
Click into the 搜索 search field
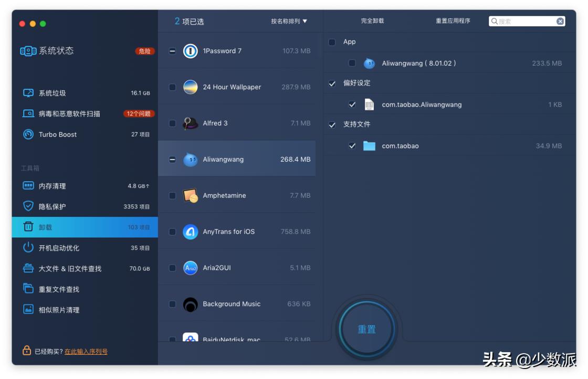pyautogui.click(x=527, y=21)
